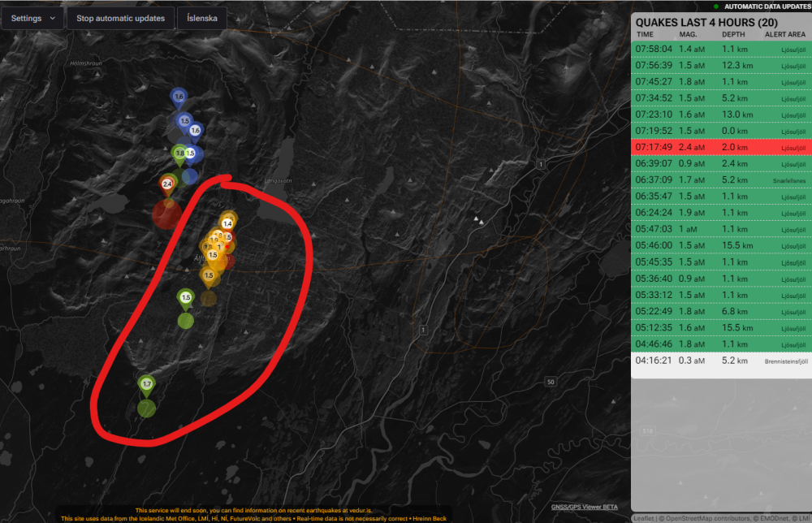Click the red 2.4 magnitude quake marker
The width and height of the screenshot is (812, 523).
(x=167, y=184)
